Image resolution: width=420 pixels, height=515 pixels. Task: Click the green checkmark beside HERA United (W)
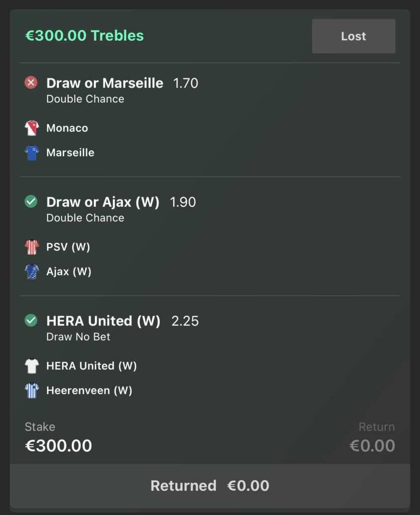30,321
